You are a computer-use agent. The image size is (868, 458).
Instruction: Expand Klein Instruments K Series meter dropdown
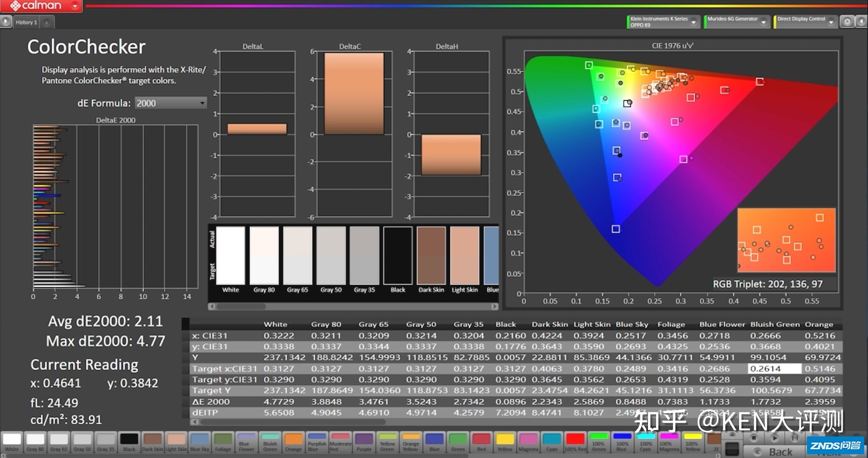tap(693, 22)
